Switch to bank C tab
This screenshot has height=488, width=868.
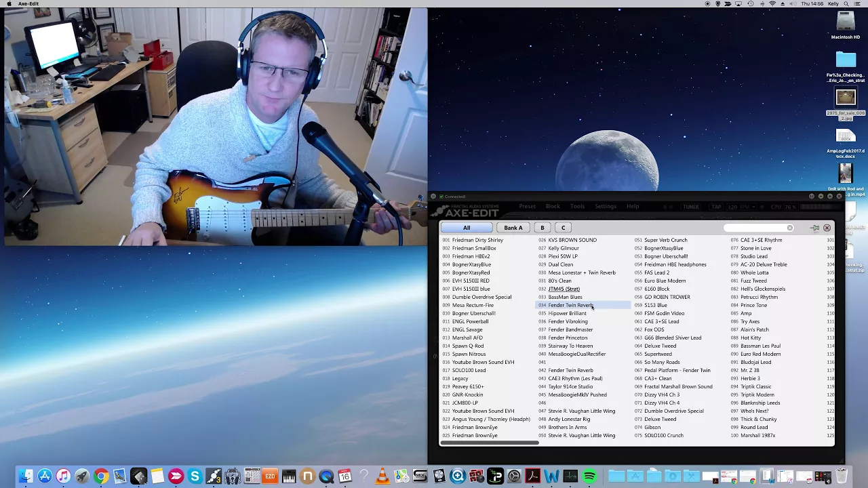pyautogui.click(x=563, y=228)
